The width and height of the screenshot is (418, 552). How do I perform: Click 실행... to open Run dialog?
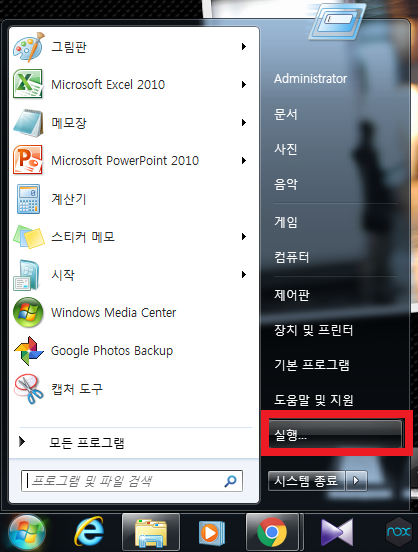coord(336,434)
